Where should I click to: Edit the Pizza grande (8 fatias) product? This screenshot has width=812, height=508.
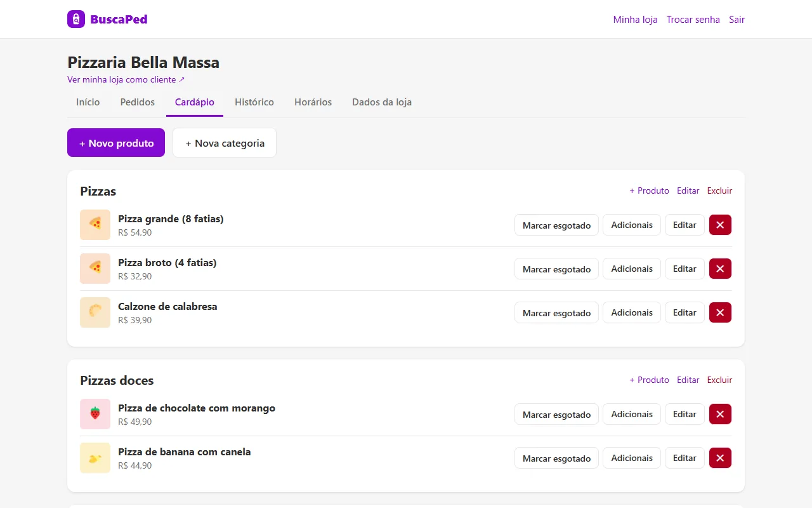684,225
